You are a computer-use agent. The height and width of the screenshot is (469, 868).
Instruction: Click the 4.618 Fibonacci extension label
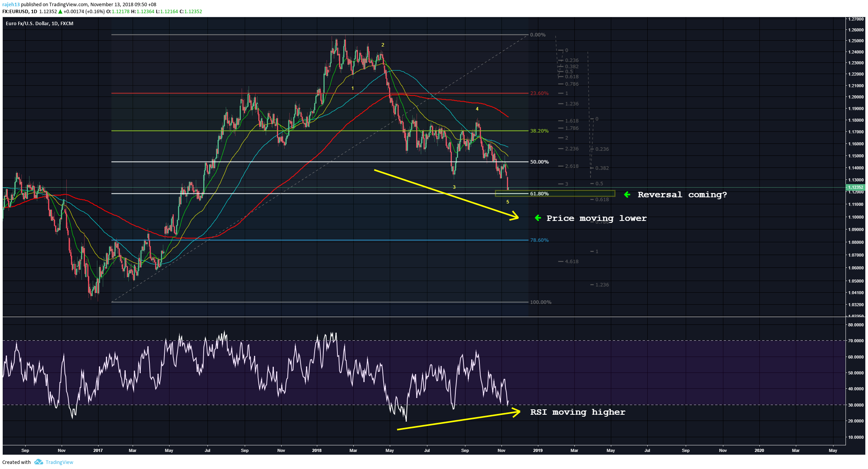(572, 262)
